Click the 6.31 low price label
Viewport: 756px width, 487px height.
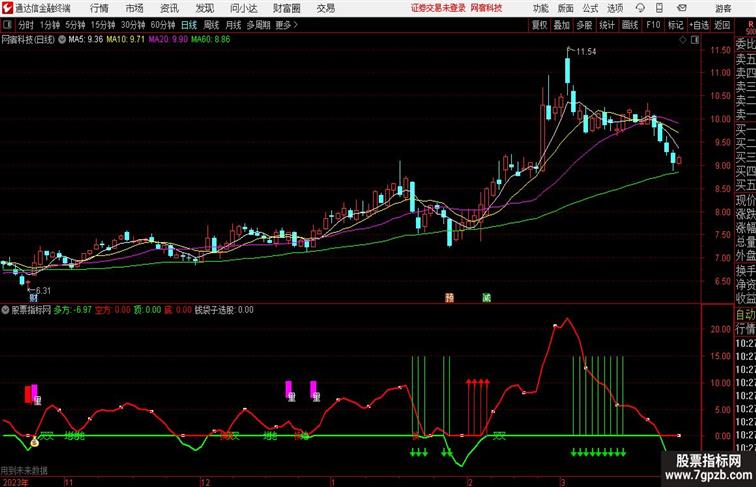(43, 291)
